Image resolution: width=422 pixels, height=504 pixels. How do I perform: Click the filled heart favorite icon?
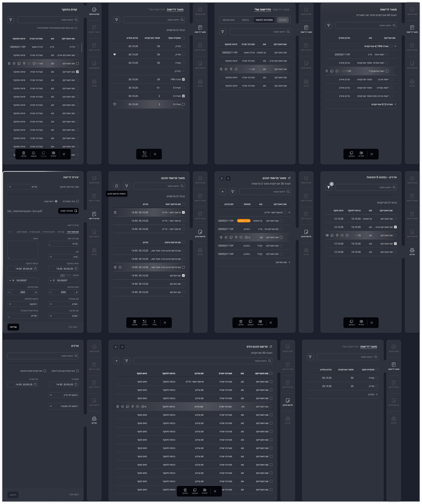(115, 54)
